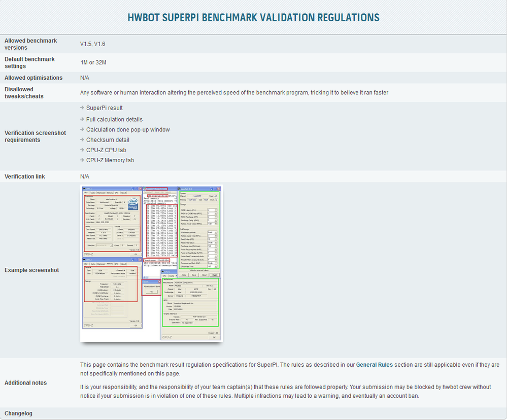Click the 'Full calculation details' requirement
The image size is (507, 420).
[x=114, y=120]
